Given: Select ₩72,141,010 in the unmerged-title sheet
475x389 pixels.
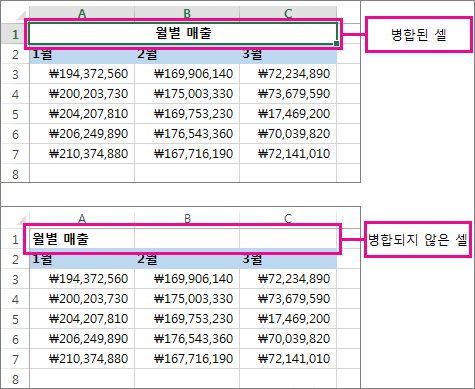Looking at the screenshot, I should point(288,359).
